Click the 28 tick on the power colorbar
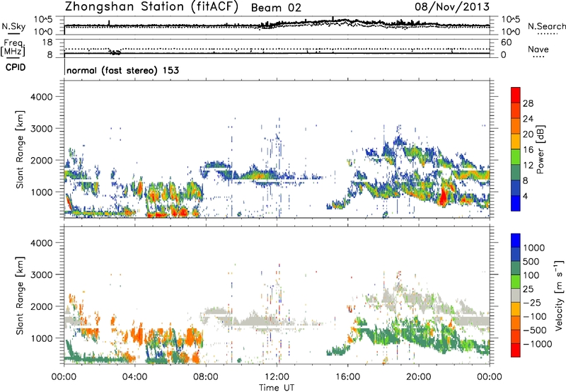566x392 pixels. (528, 103)
